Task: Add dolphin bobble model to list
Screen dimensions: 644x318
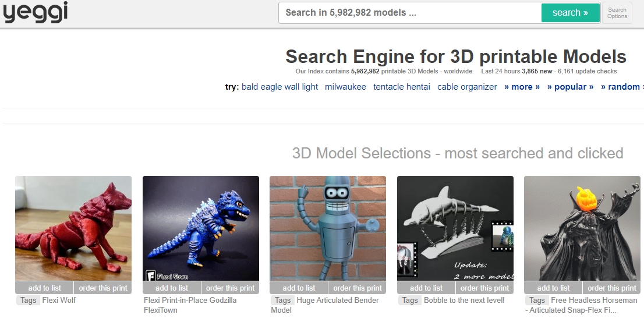Action: [x=426, y=288]
